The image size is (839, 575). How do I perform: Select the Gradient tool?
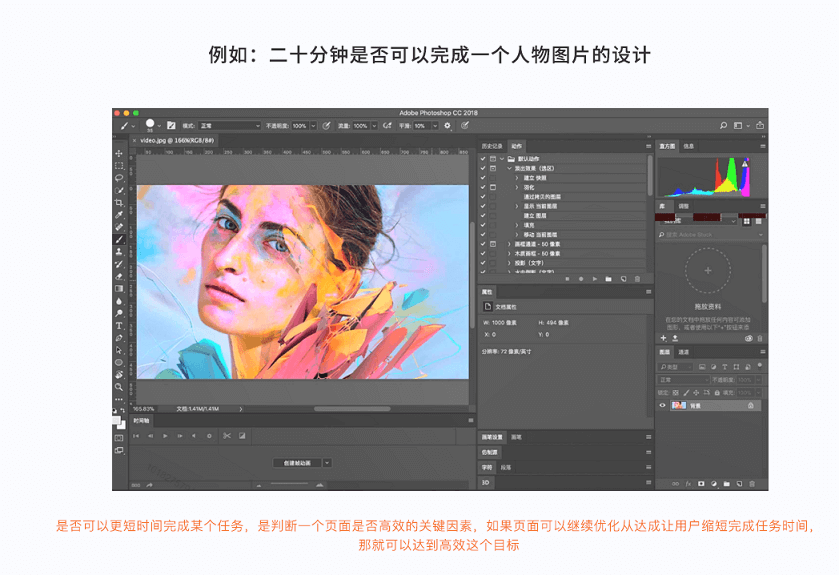(x=119, y=289)
